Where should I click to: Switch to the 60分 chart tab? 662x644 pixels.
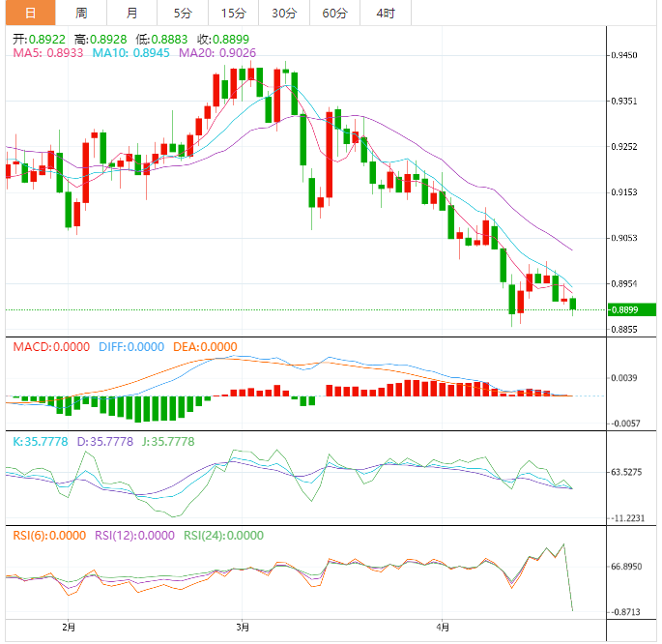tap(334, 14)
